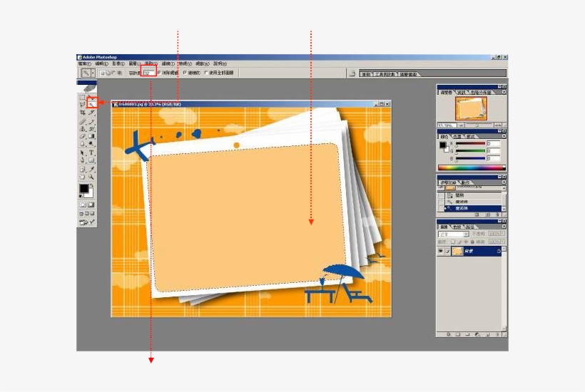The height and width of the screenshot is (392, 585).
Task: Select the Crop tool
Action: 83,113
